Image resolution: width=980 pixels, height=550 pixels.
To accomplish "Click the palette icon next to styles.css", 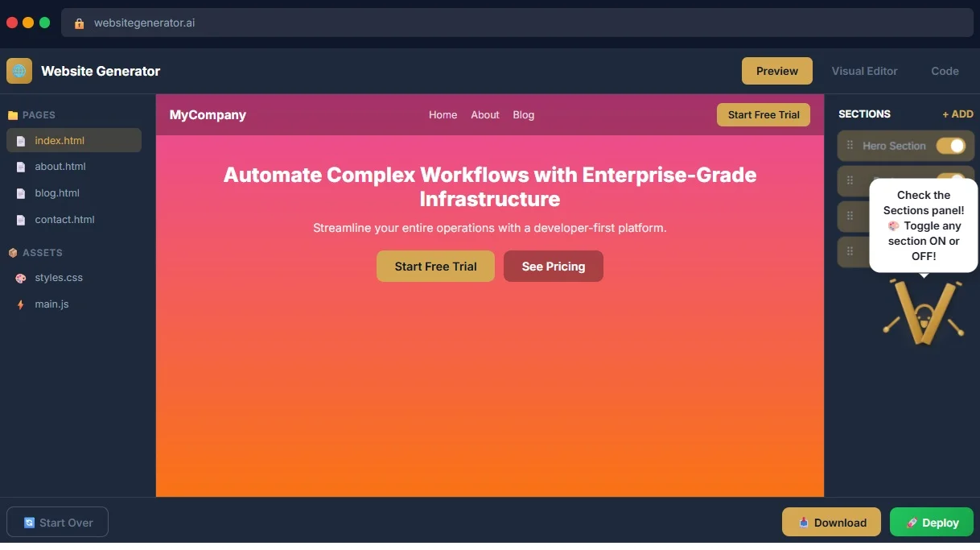I will (21, 278).
